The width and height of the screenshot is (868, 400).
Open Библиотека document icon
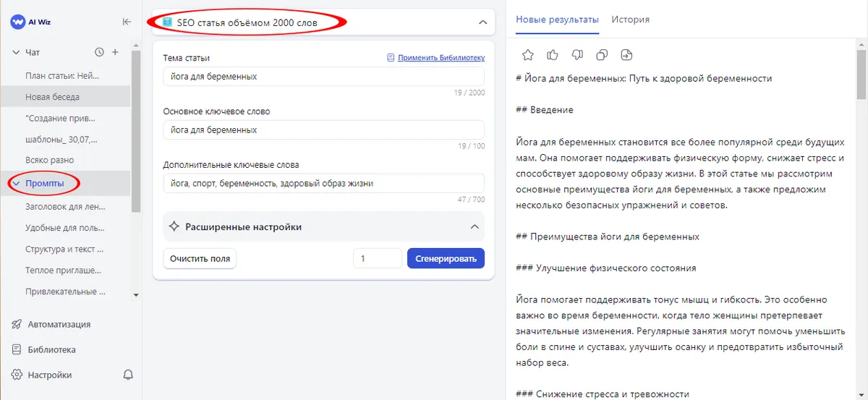tap(17, 349)
